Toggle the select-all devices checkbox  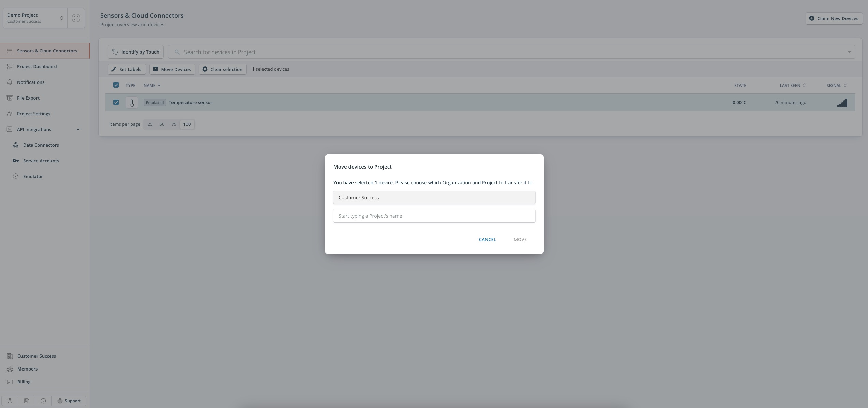(116, 85)
